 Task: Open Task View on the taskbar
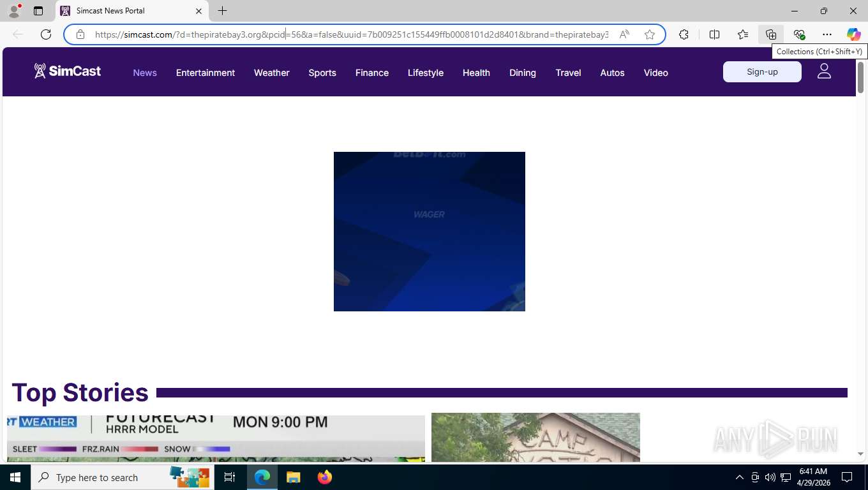pyautogui.click(x=230, y=477)
